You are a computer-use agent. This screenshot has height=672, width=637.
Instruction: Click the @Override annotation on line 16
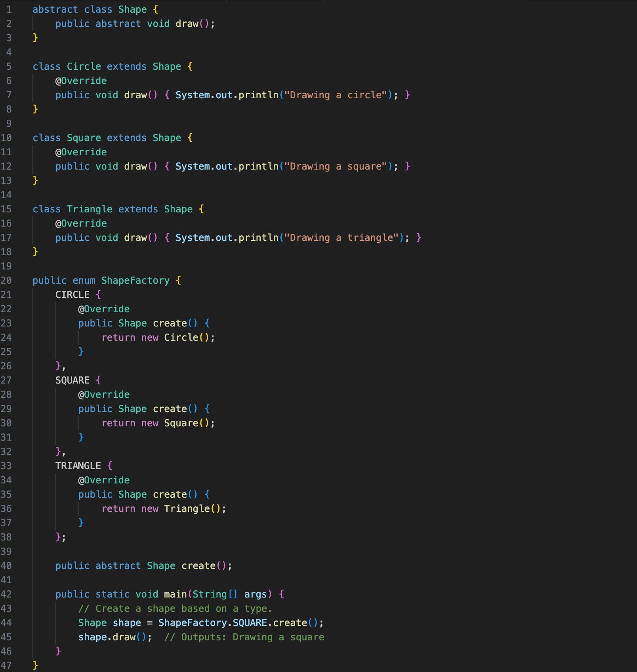point(81,223)
